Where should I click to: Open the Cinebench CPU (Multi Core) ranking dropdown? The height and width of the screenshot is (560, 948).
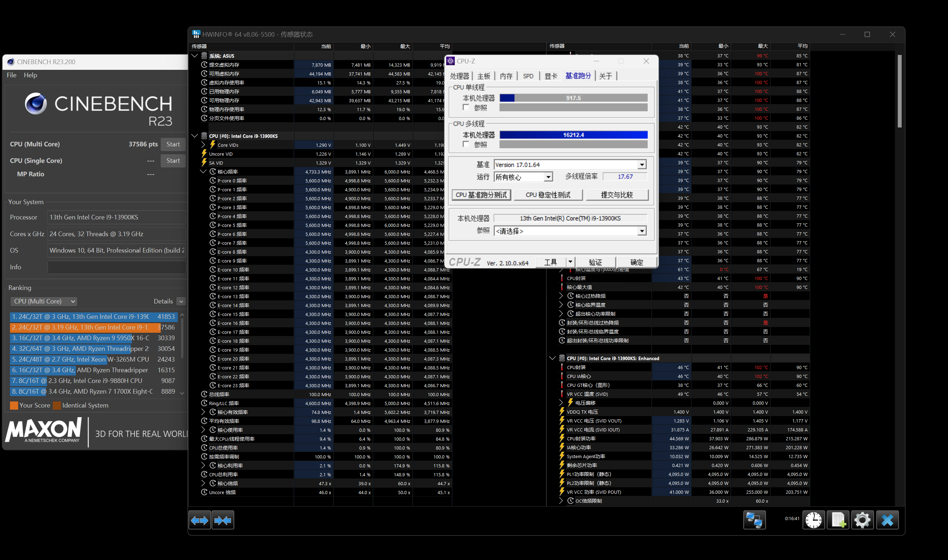44,301
